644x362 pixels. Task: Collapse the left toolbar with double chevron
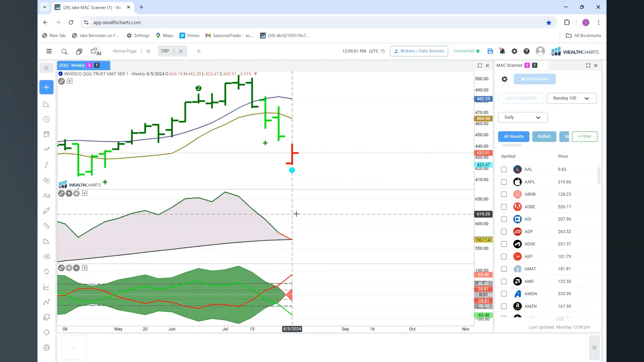[47, 68]
